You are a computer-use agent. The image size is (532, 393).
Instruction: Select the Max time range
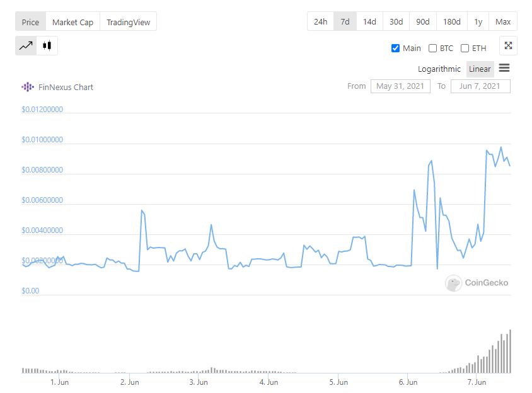pos(503,21)
